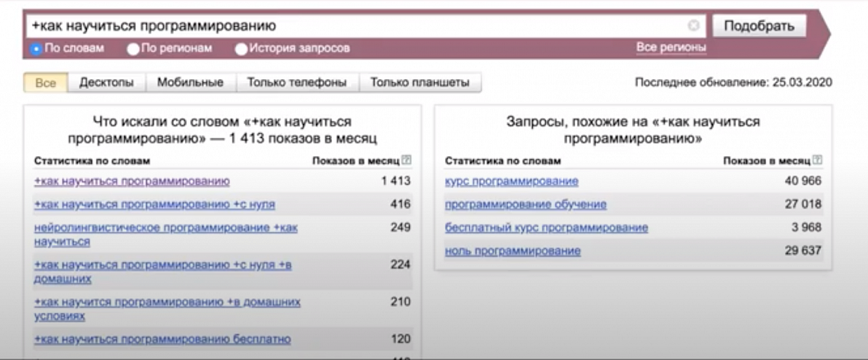The image size is (868, 360).
Task: Open +как научиться программированию +с нуля link
Action: coord(155,205)
